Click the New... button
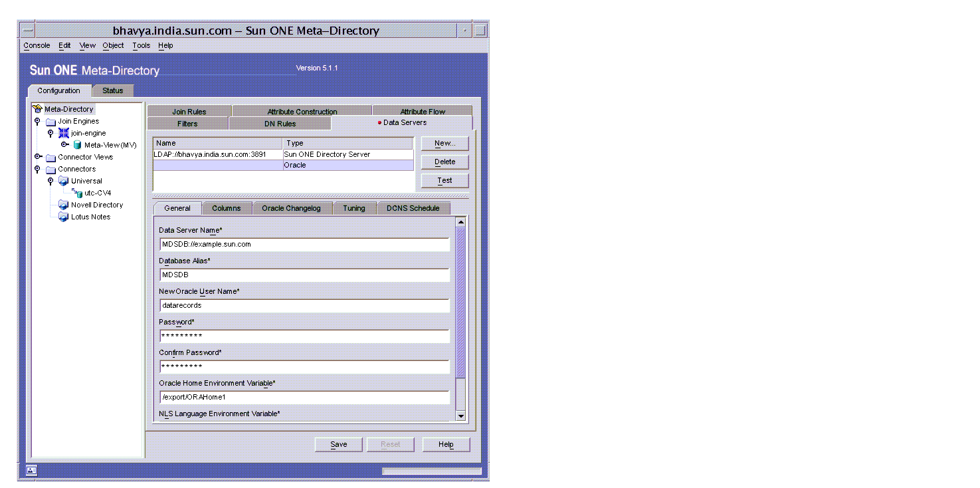 [x=445, y=144]
